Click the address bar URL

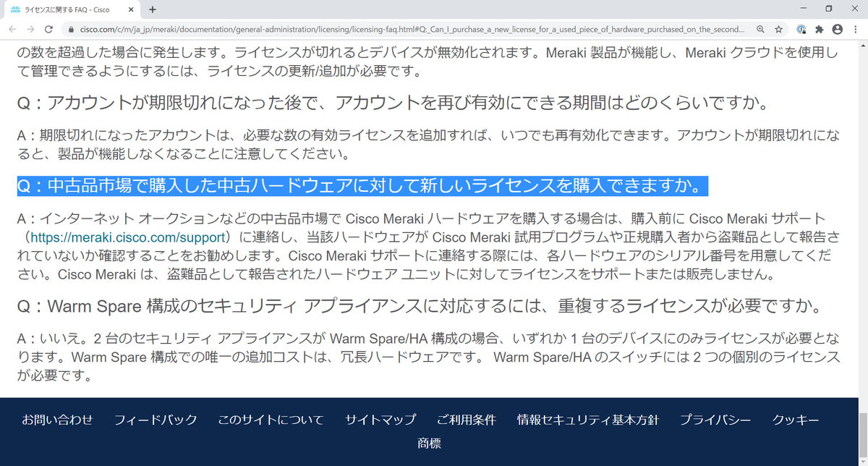(412, 30)
